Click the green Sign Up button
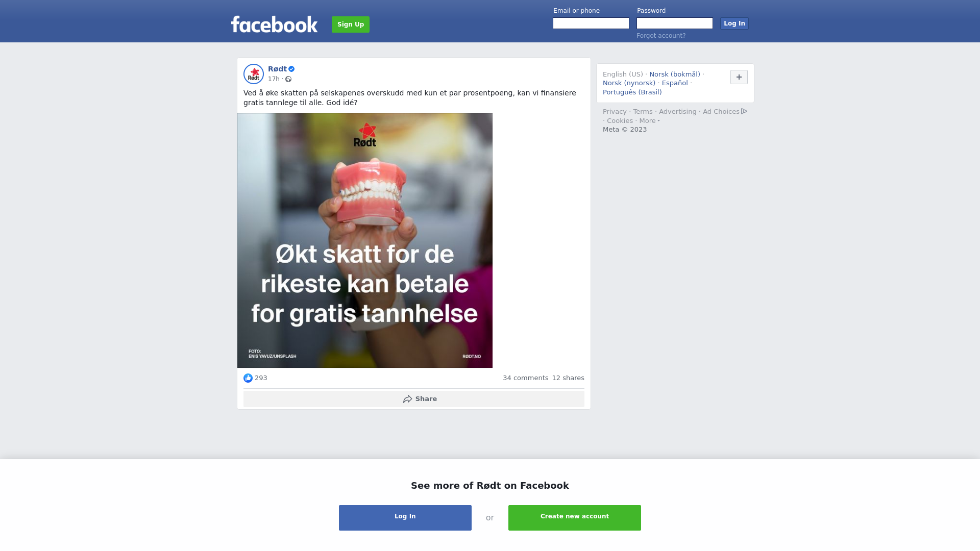980x551 pixels. (x=351, y=24)
